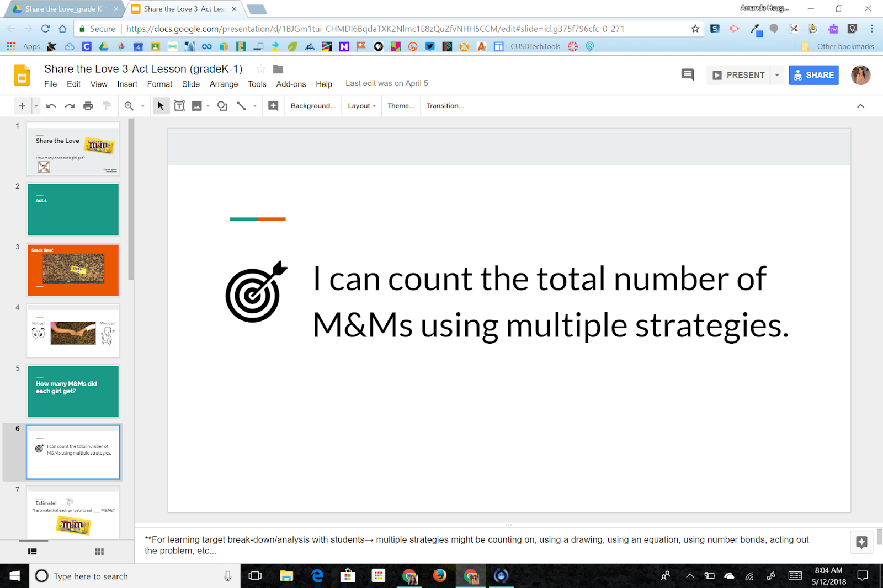Select slide 7 Estimate thumbnail

tap(73, 512)
